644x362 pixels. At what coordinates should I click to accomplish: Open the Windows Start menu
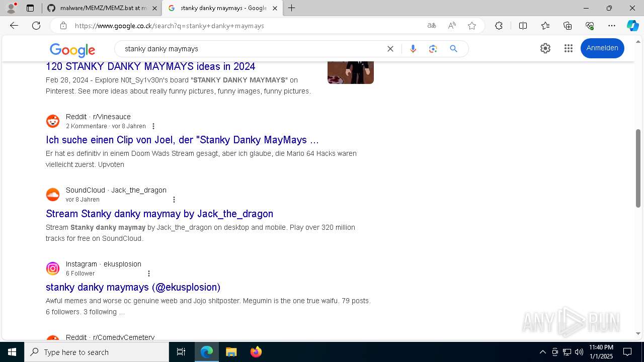point(12,352)
